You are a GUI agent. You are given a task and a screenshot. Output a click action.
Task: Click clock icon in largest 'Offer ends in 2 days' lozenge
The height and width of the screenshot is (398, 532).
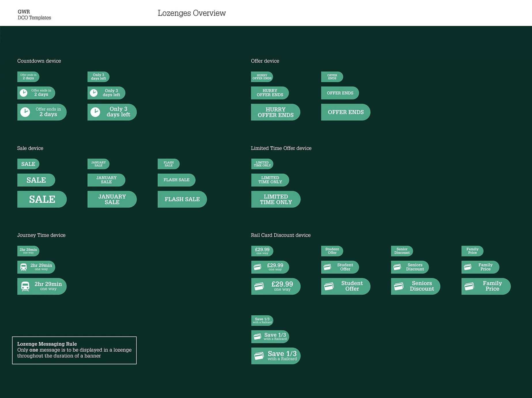25,112
